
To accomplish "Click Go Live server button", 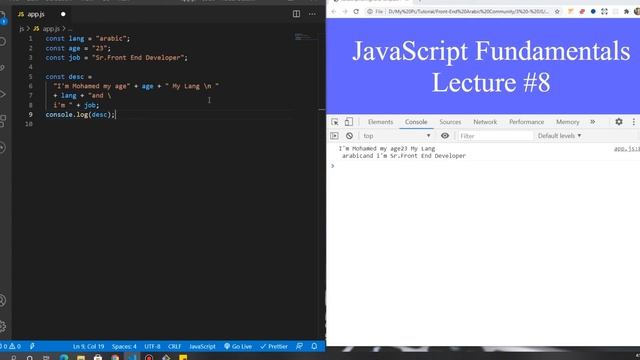I will (x=238, y=346).
